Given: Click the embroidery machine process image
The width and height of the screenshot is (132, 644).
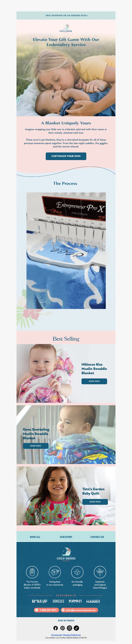Looking at the screenshot, I should pos(66,250).
